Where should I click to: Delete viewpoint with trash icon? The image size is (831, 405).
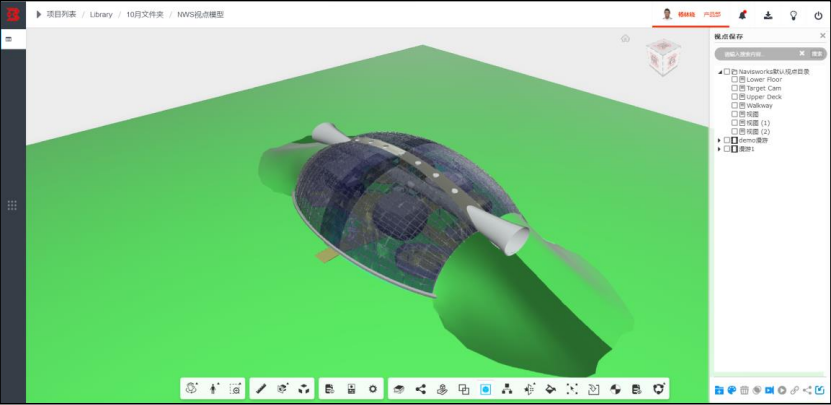click(x=745, y=390)
